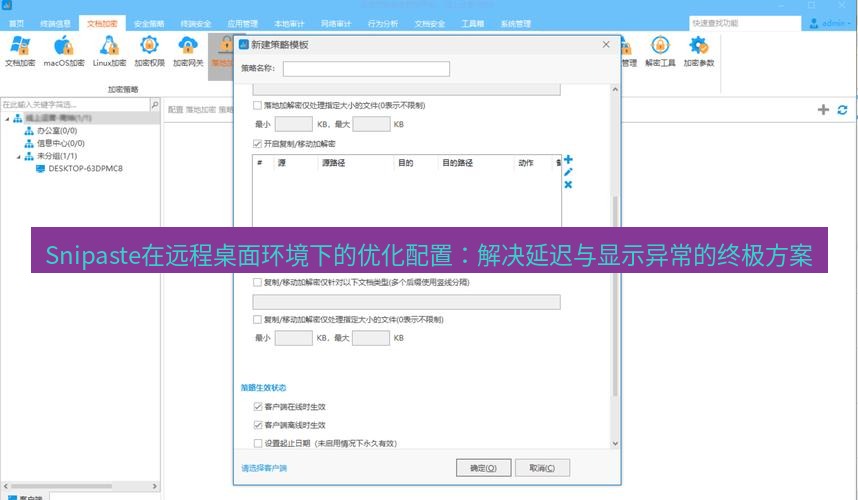The image size is (858, 500).
Task: Click the blue plus icon beside the copy/move table
Action: coord(568,159)
